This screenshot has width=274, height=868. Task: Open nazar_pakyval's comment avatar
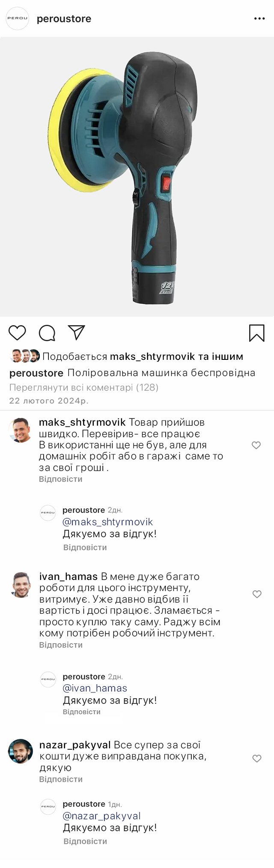click(21, 751)
